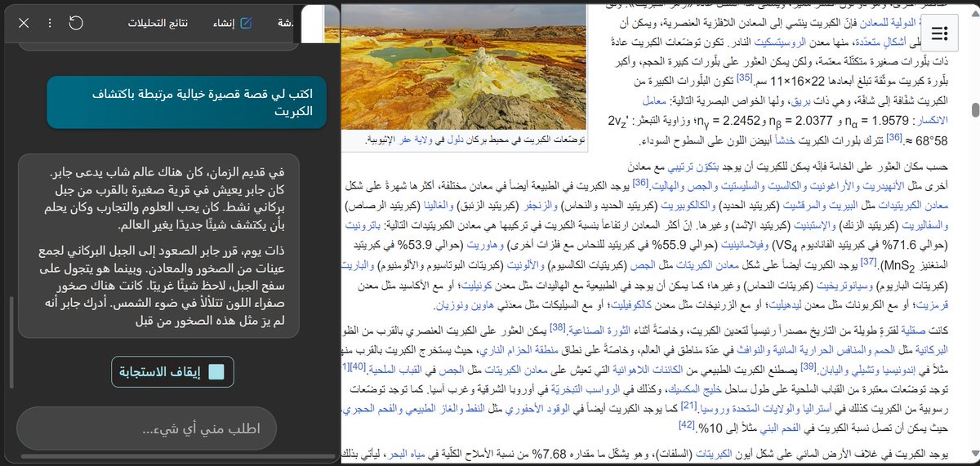Switch to the نتائج التحليلات tab

[158, 23]
